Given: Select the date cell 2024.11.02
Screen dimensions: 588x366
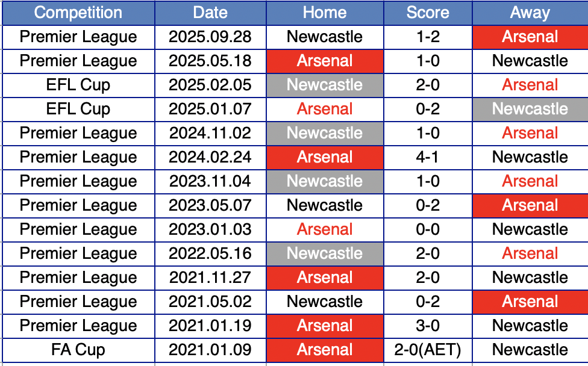Looking at the screenshot, I should coord(210,133).
